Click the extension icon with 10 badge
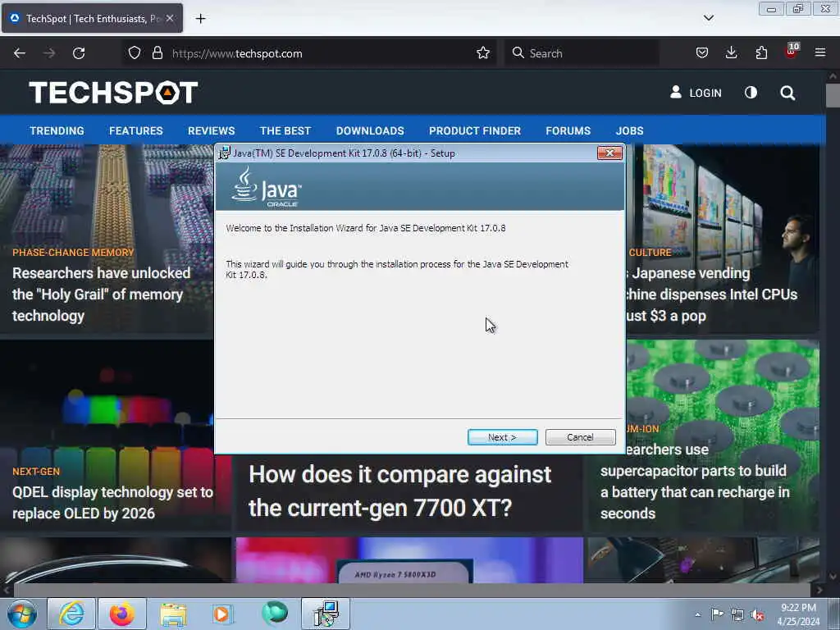This screenshot has width=840, height=630. tap(792, 52)
